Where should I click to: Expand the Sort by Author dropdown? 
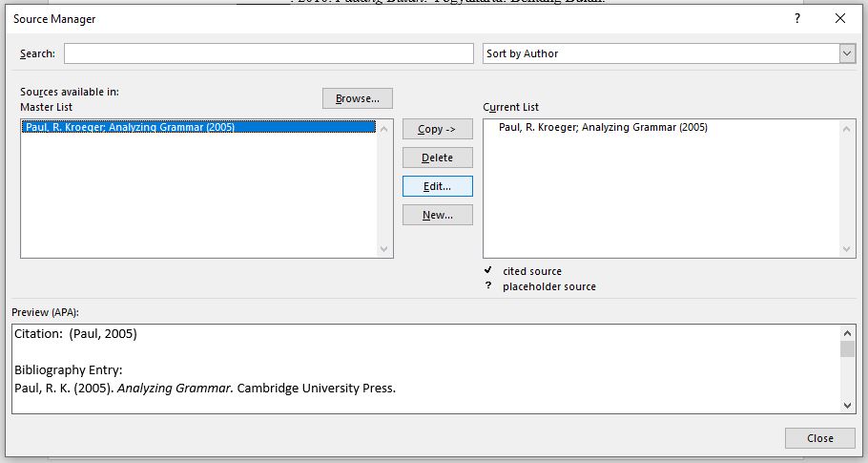pyautogui.click(x=847, y=54)
